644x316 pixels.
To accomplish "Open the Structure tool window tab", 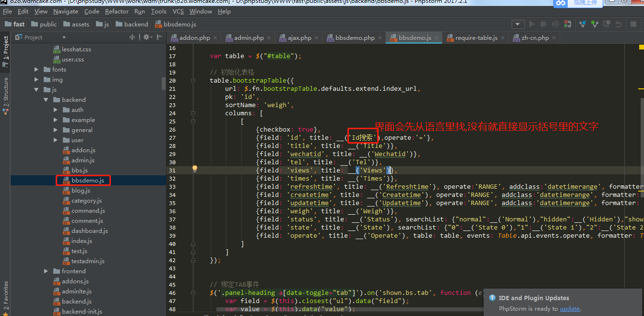I will [x=5, y=95].
